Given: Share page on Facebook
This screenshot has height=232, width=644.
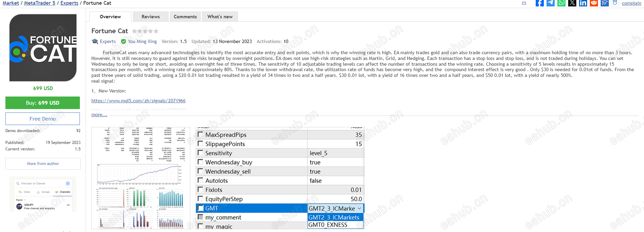Looking at the screenshot, I should coord(540,3).
